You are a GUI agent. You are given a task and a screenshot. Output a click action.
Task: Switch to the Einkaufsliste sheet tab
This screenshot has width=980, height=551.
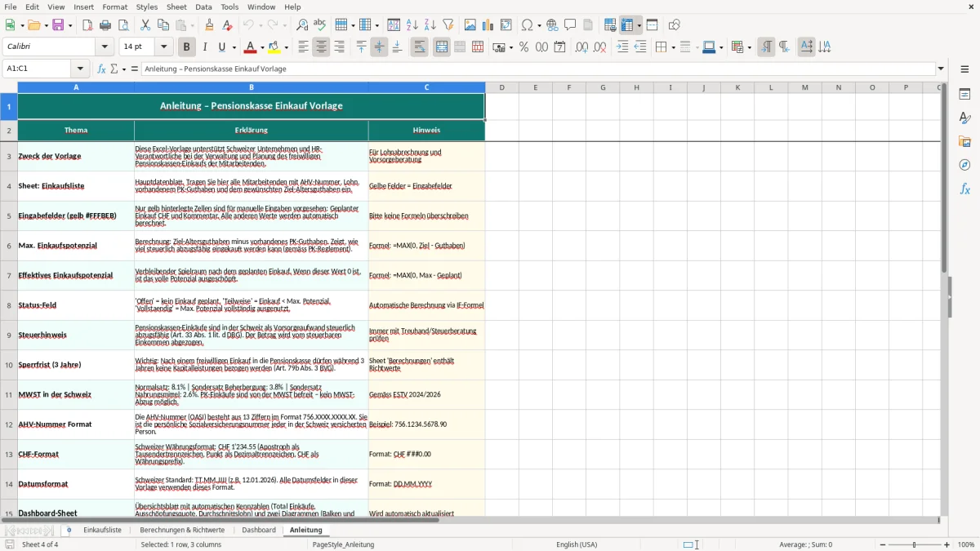point(102,530)
